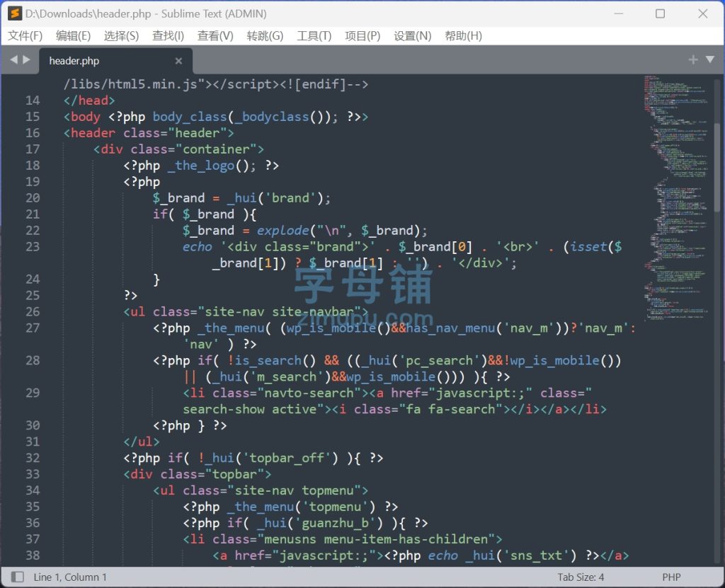725x588 pixels.
Task: Close the header.php tab
Action: 178,61
